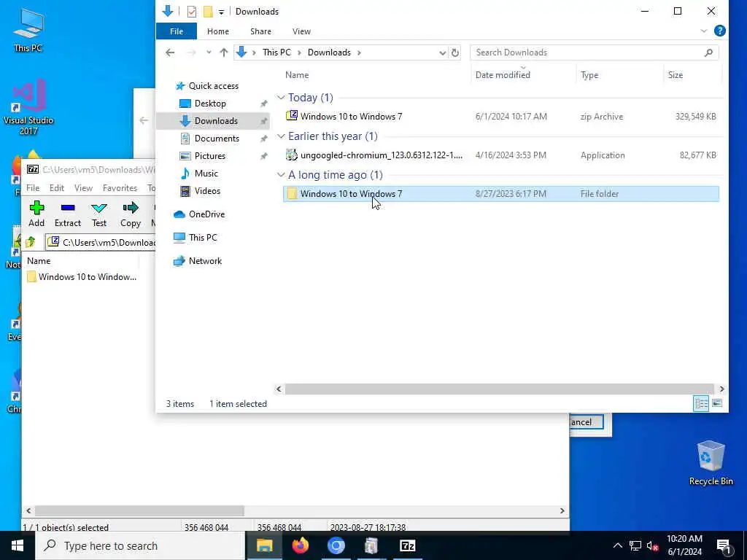Click the Cancel button behind Explorer
This screenshot has height=560, width=747.
[x=587, y=422]
